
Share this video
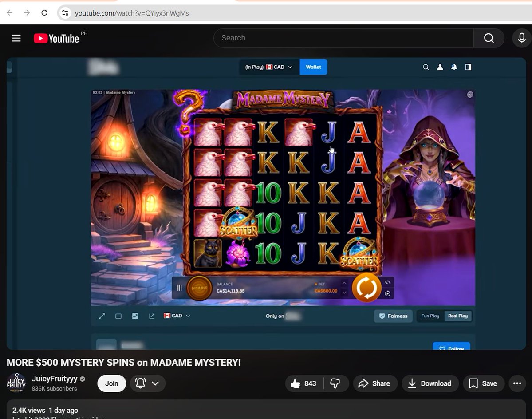[375, 383]
